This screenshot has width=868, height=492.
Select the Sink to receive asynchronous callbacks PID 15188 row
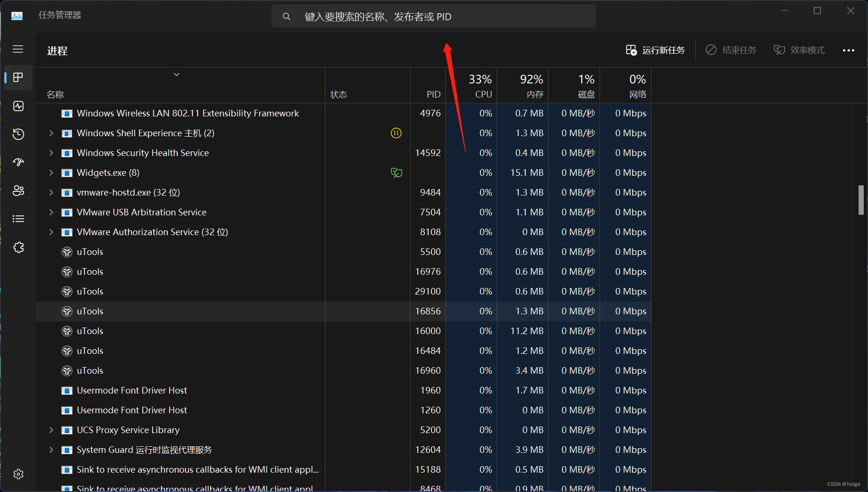[x=343, y=469]
